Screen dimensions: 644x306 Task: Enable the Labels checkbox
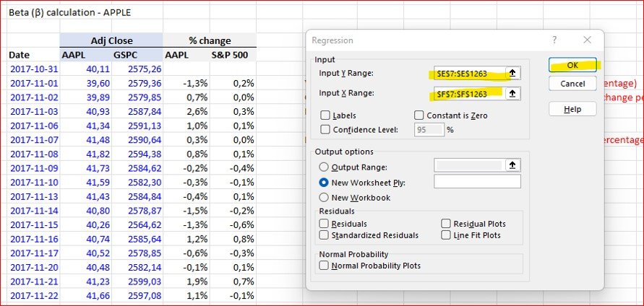point(325,115)
